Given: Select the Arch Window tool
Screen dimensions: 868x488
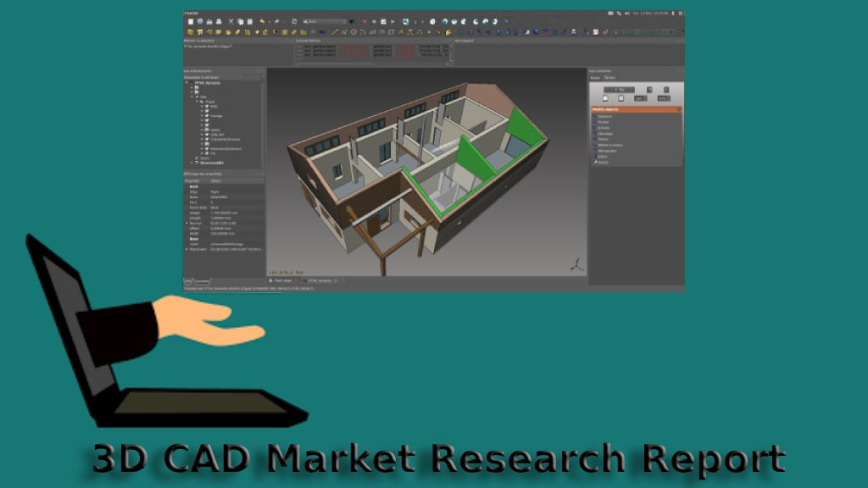Looking at the screenshot, I should point(247,32).
